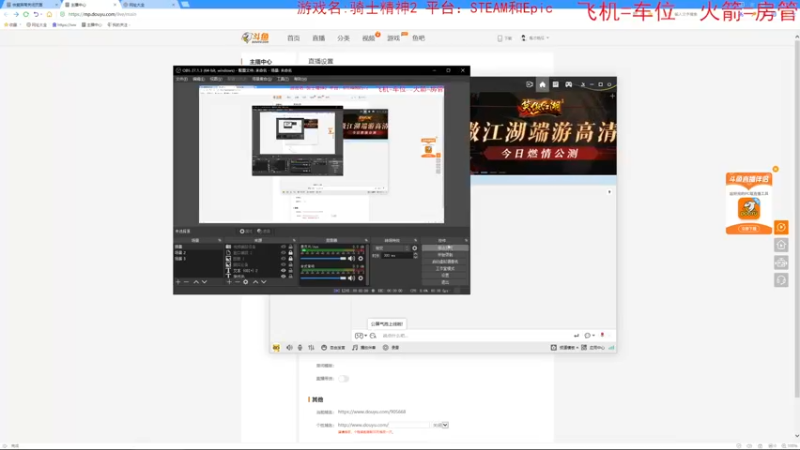
Task: Open the audio mixer sliders icon in companion bar
Action: (311, 347)
